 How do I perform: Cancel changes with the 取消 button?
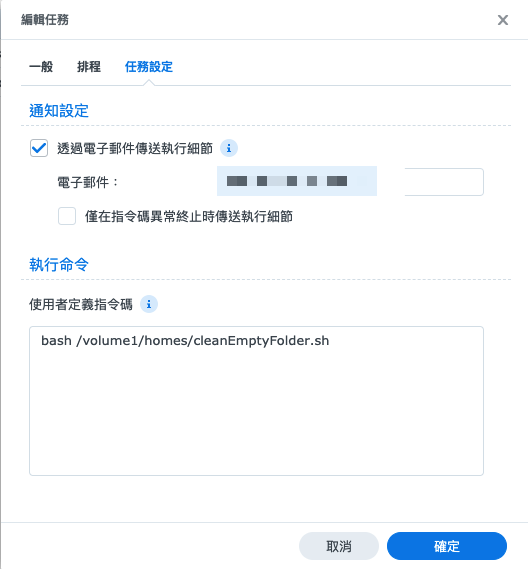pyautogui.click(x=339, y=546)
